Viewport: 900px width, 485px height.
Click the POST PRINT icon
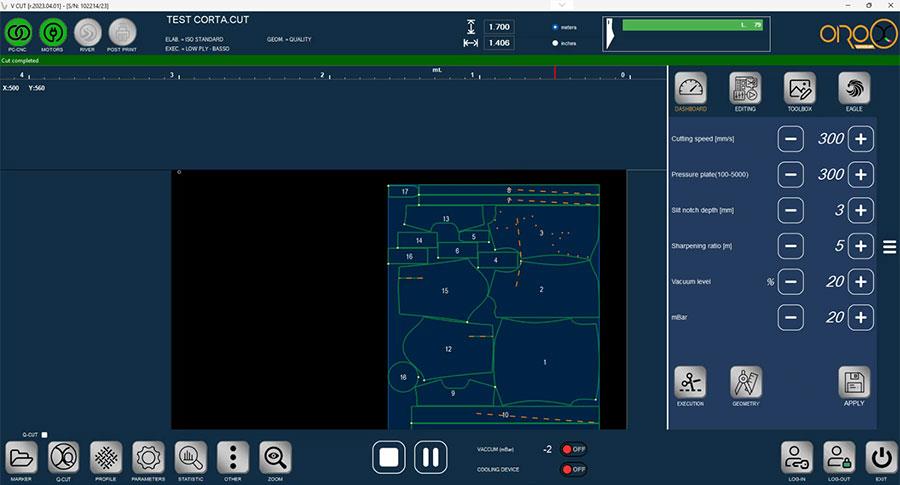click(x=122, y=32)
